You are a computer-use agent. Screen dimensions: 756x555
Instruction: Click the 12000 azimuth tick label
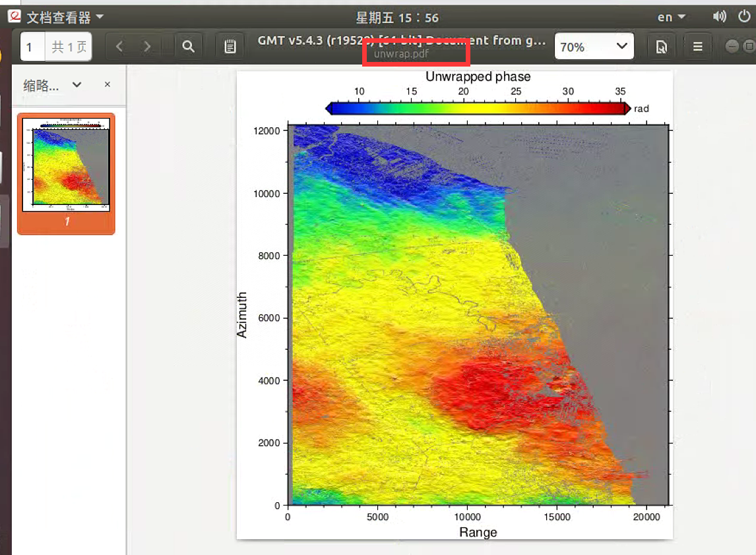pos(267,131)
